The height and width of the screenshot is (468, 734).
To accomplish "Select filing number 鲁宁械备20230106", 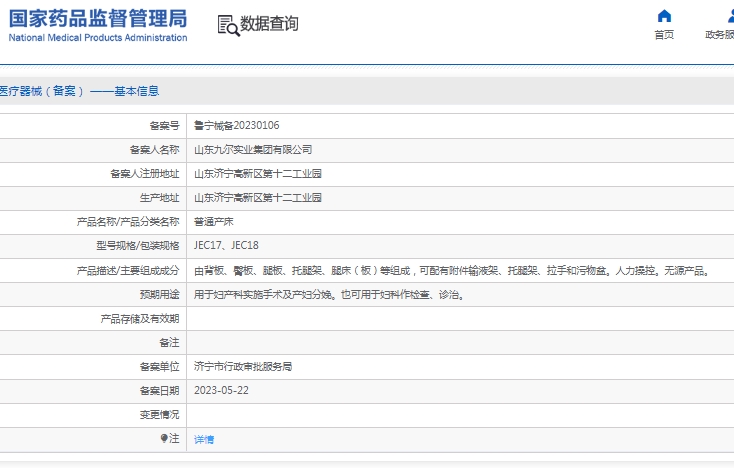I will point(236,125).
